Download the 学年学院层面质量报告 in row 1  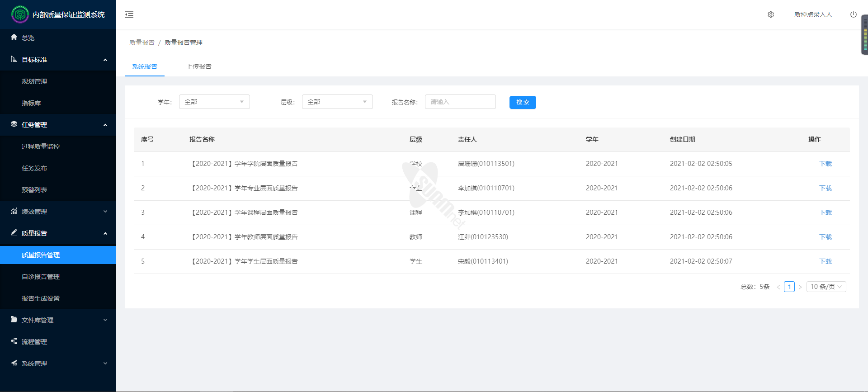pos(825,164)
